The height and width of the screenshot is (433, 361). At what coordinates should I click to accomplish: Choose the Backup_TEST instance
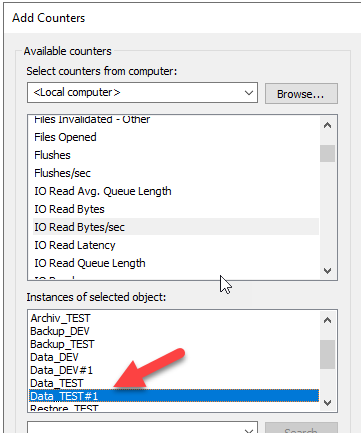pos(62,344)
